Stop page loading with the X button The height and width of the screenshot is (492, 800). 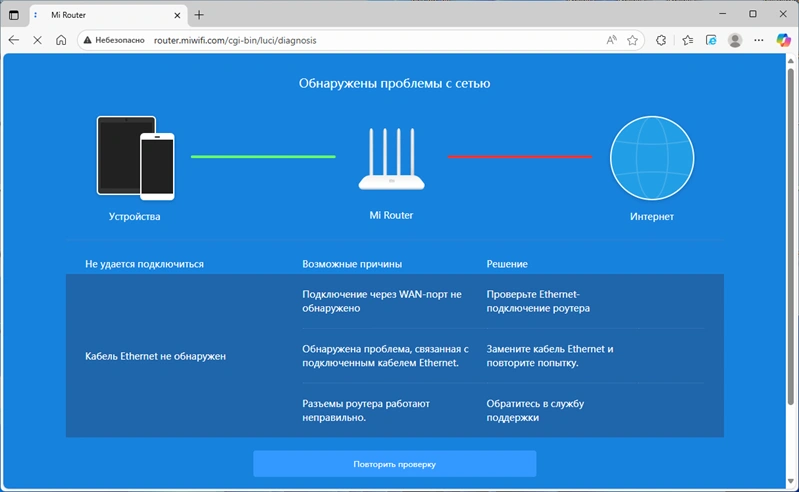37,40
